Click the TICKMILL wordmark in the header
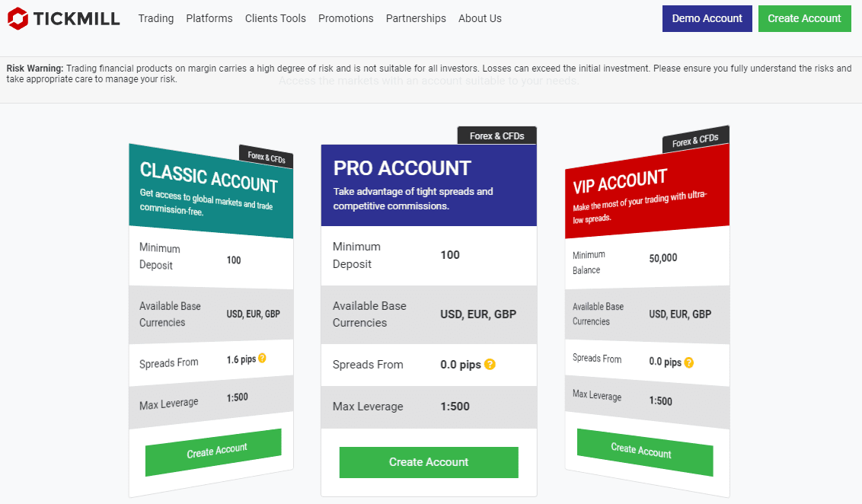The height and width of the screenshot is (504, 862). click(x=77, y=18)
